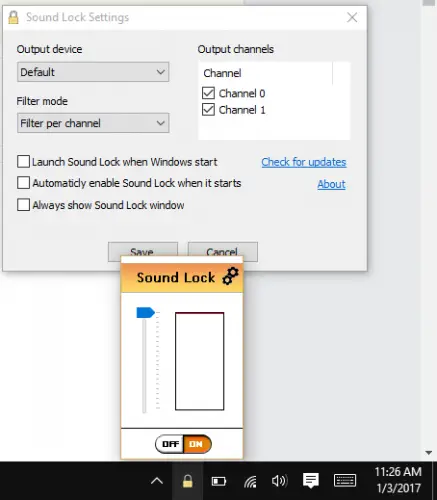437x500 pixels.
Task: Open Sound Lock settings gear icon
Action: (x=230, y=276)
